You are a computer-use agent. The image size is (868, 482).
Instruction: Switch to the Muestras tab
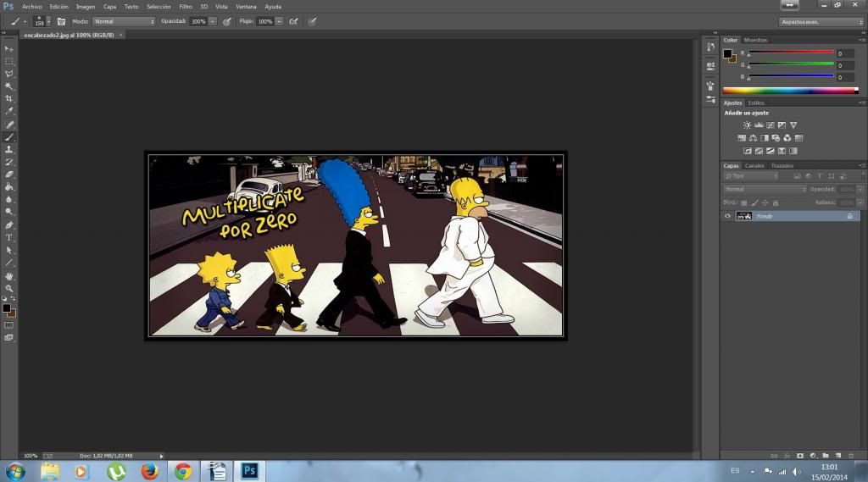[755, 40]
